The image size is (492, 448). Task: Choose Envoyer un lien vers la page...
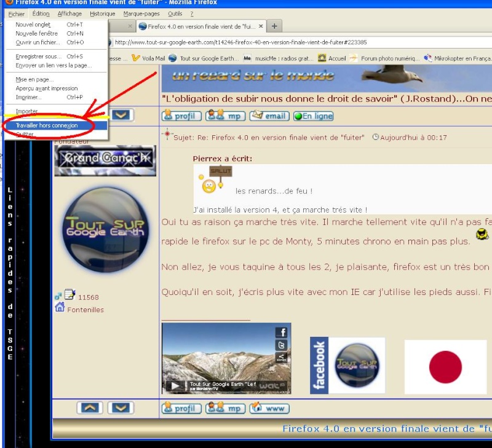tap(57, 65)
